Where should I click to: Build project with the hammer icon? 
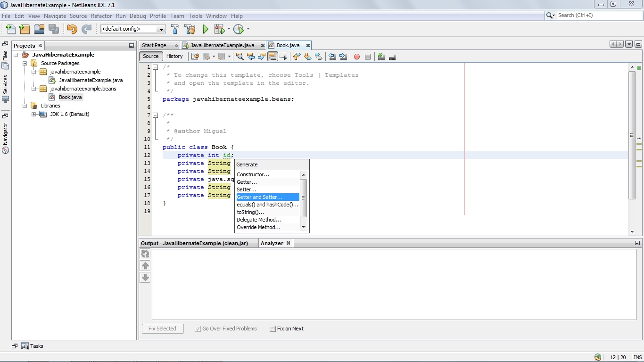point(175,29)
